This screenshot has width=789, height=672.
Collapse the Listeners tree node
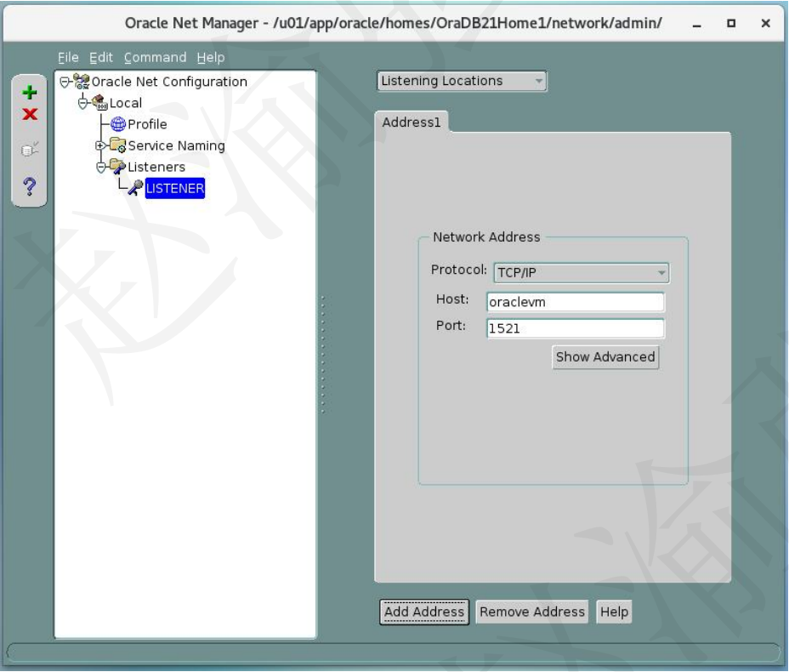click(100, 167)
